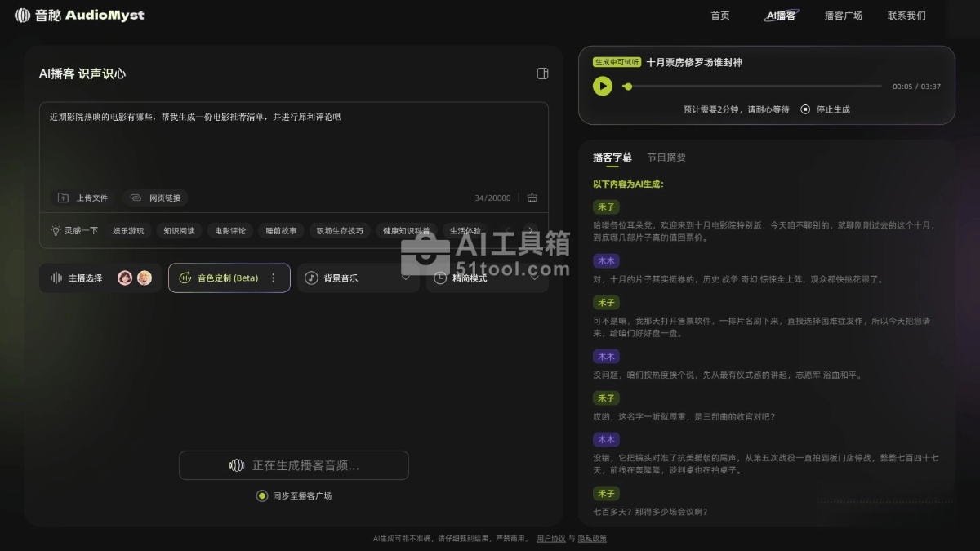The width and height of the screenshot is (980, 551).
Task: Click the clear-text broom icon
Action: (532, 198)
